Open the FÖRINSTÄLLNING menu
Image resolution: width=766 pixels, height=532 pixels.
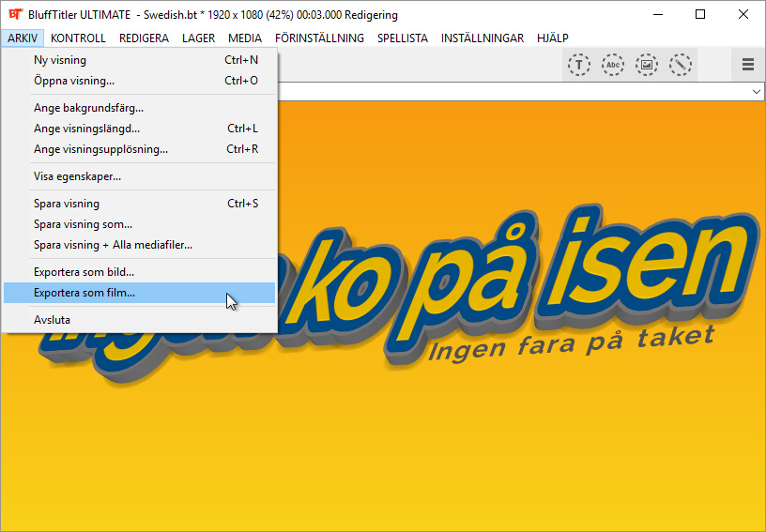click(319, 38)
